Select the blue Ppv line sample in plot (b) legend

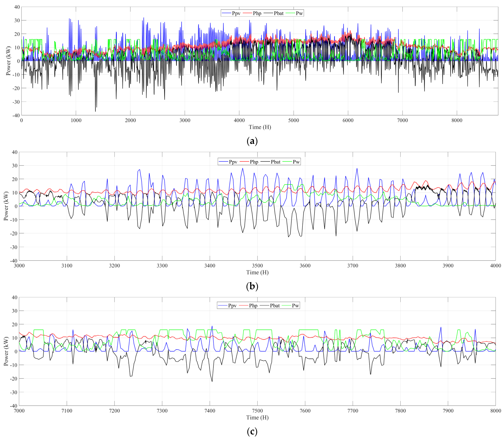tap(223, 162)
